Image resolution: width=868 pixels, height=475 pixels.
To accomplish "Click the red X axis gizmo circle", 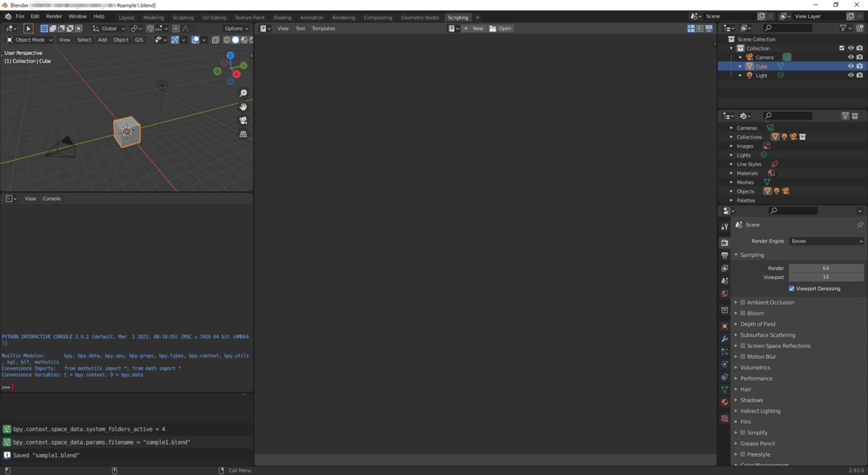I will [236, 74].
